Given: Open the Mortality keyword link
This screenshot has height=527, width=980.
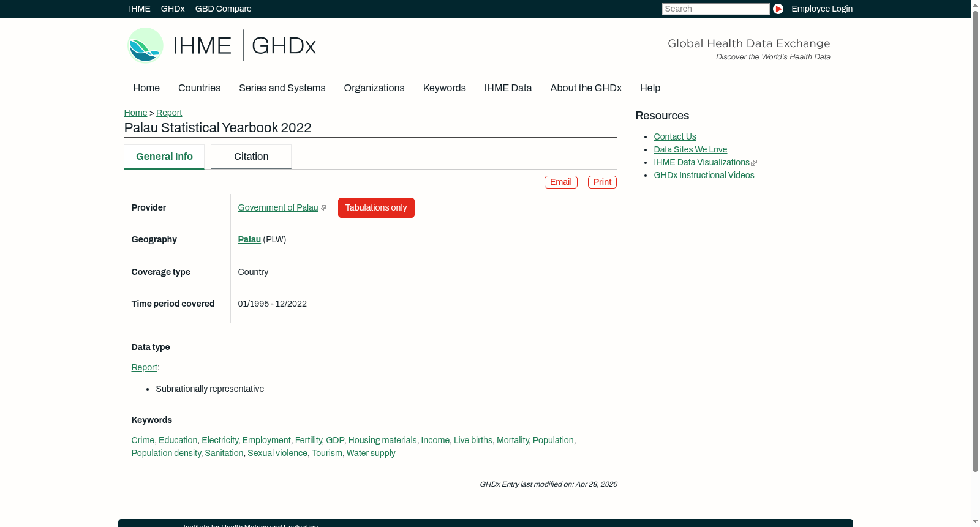Looking at the screenshot, I should coord(513,441).
